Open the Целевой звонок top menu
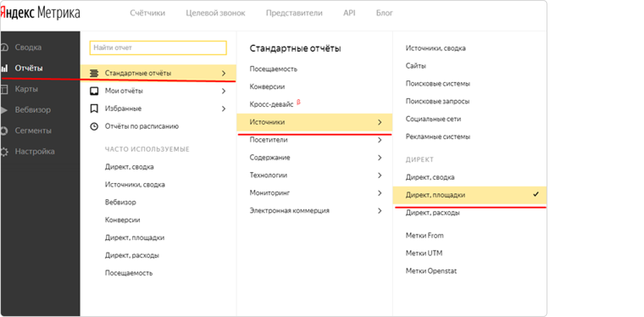 (215, 13)
